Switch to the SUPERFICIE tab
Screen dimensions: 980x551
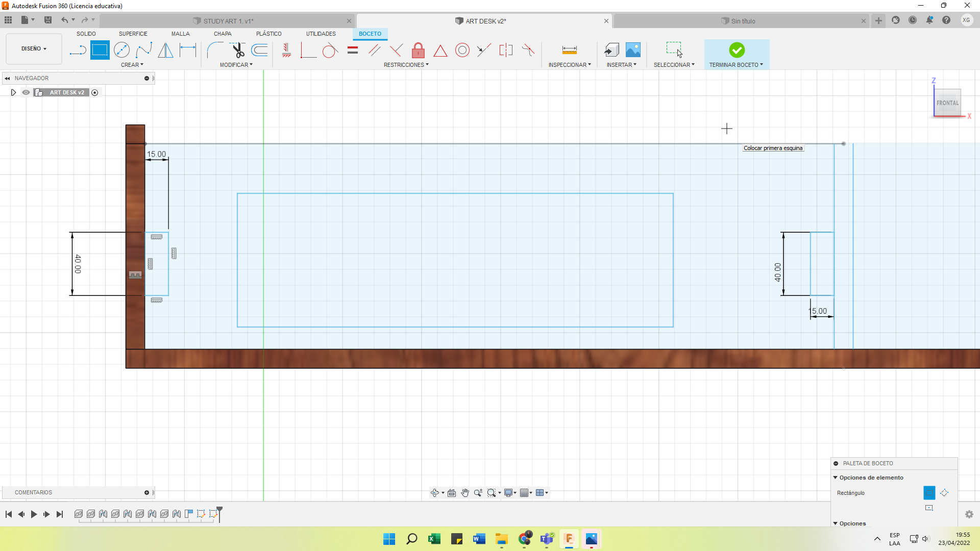133,34
